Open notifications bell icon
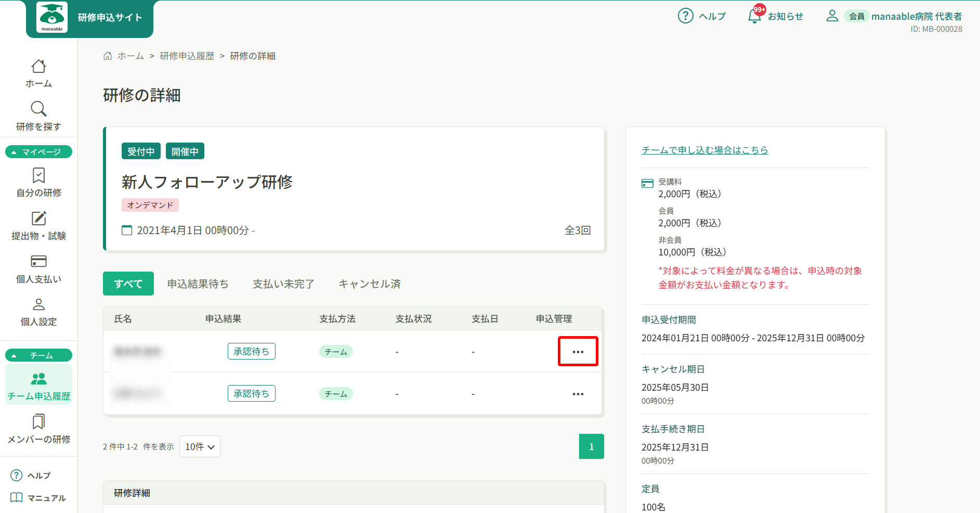The width and height of the screenshot is (980, 513). pyautogui.click(x=754, y=16)
